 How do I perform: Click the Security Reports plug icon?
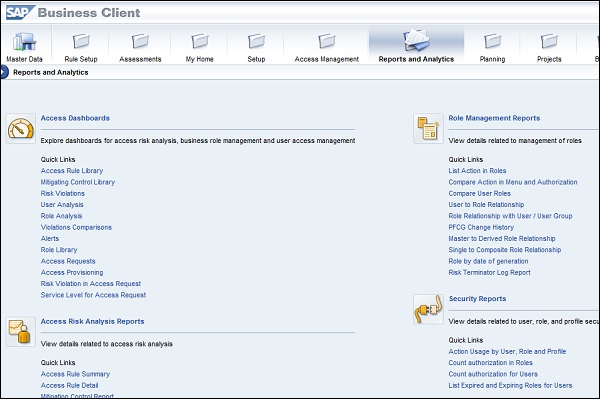pyautogui.click(x=428, y=309)
